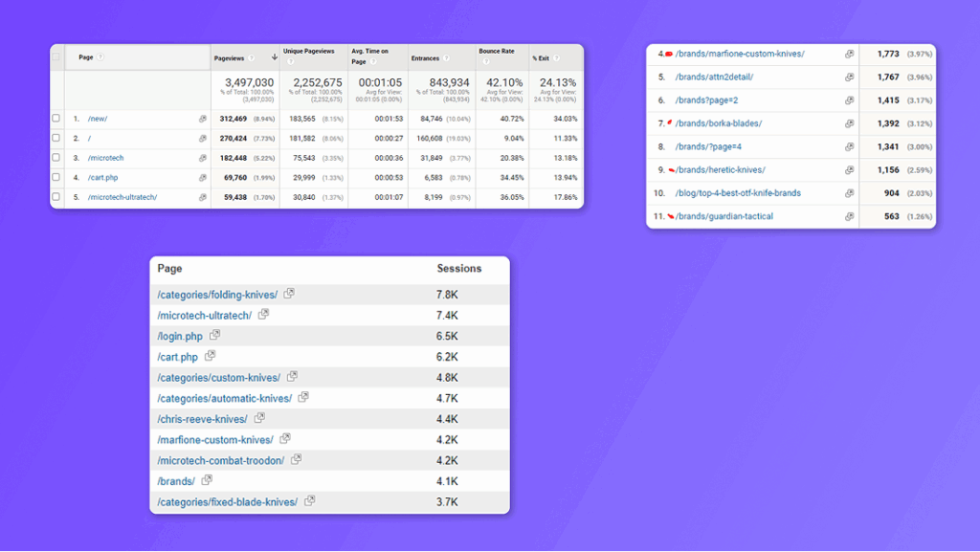This screenshot has width=980, height=552.
Task: Check the checkbox for the /new/ row
Action: pyautogui.click(x=56, y=119)
